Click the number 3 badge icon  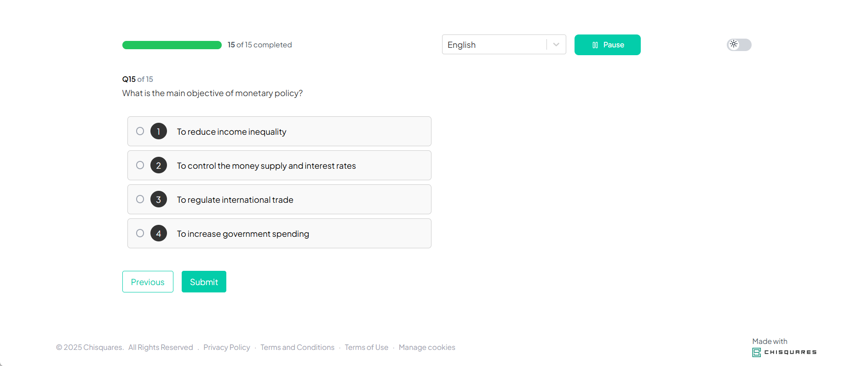(x=159, y=200)
